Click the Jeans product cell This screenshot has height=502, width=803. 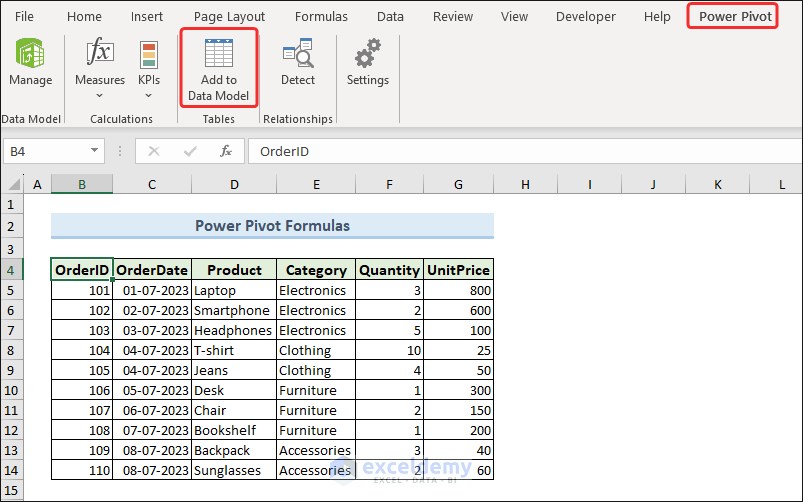tap(234, 370)
